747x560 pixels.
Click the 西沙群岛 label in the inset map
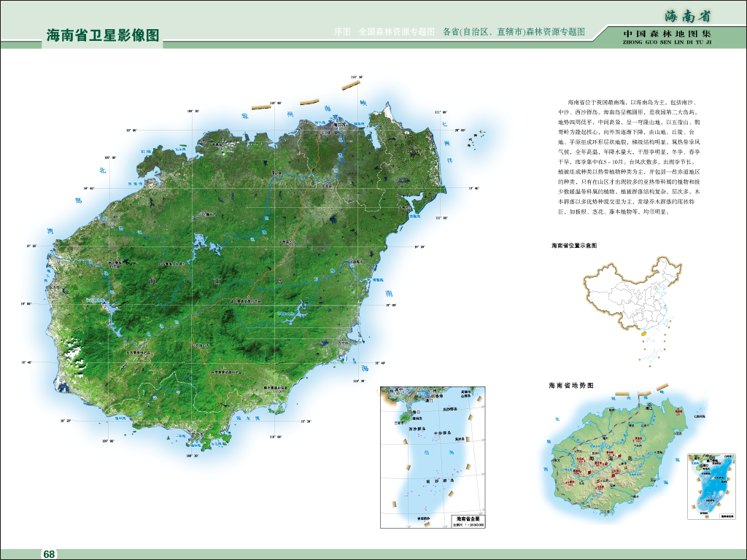(x=417, y=429)
